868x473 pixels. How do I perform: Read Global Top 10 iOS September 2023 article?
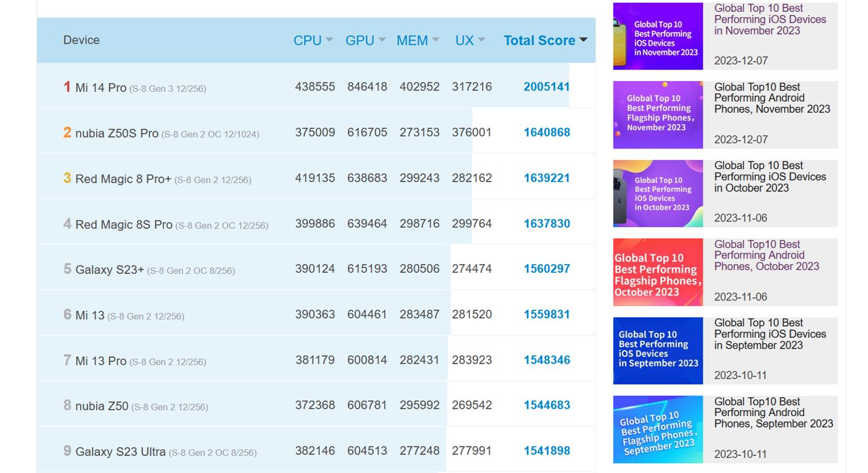coord(770,334)
